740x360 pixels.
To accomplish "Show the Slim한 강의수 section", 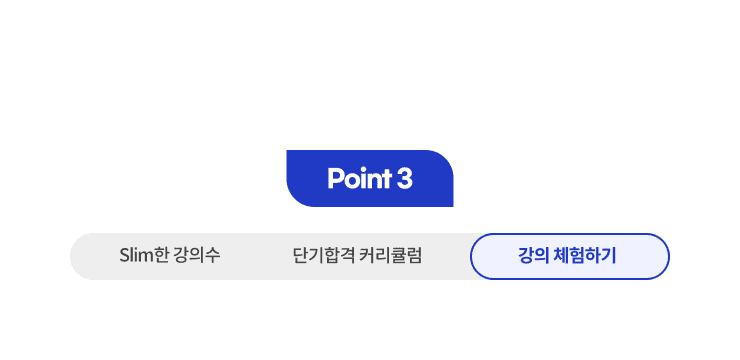I will click(x=170, y=256).
